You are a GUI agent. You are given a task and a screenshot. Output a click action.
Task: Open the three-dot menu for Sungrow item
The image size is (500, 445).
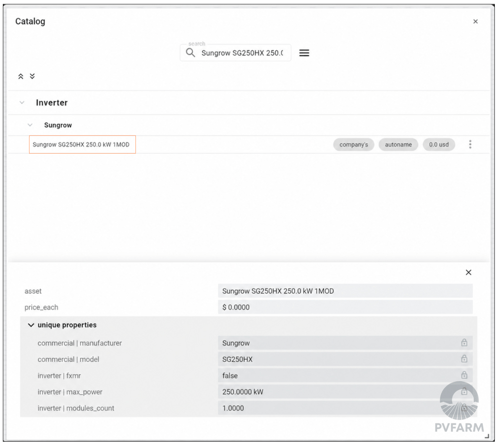point(470,144)
